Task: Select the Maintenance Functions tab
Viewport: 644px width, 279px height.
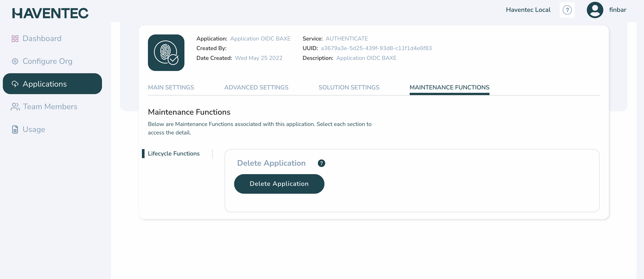Action: [x=449, y=88]
